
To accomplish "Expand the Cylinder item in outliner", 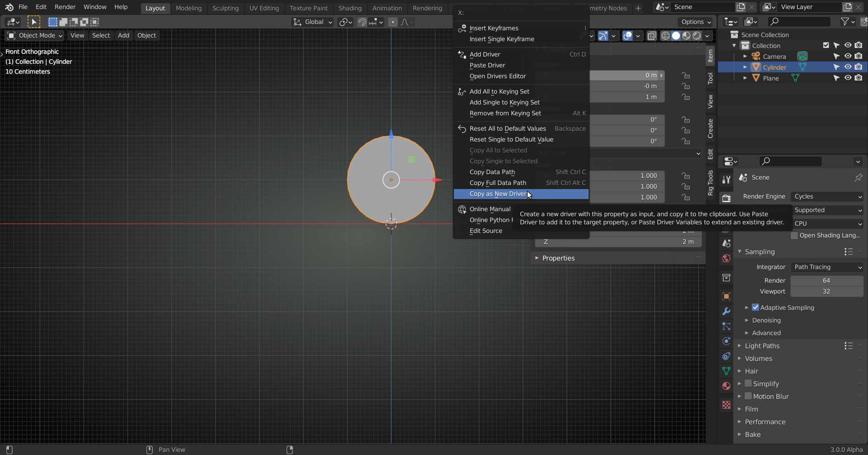I will point(745,67).
